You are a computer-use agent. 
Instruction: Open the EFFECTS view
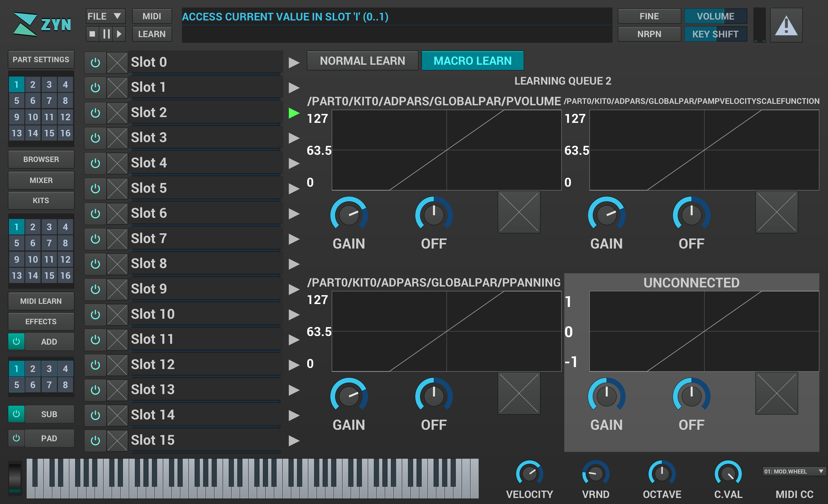[x=41, y=321]
